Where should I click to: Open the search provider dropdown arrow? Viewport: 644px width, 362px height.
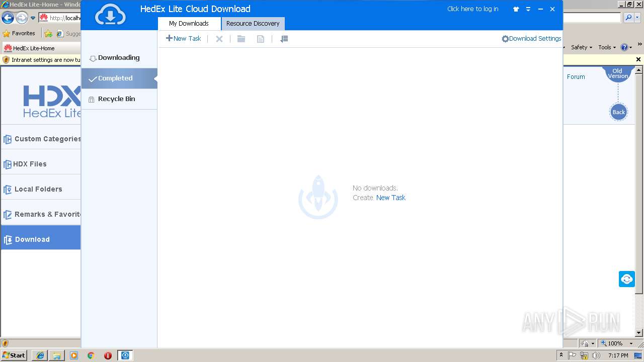[638, 18]
